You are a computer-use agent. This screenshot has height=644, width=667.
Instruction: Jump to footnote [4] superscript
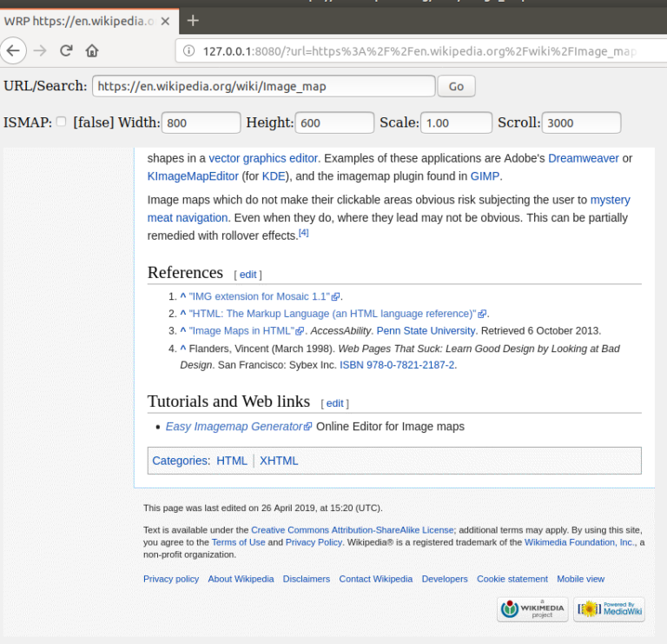tap(304, 233)
